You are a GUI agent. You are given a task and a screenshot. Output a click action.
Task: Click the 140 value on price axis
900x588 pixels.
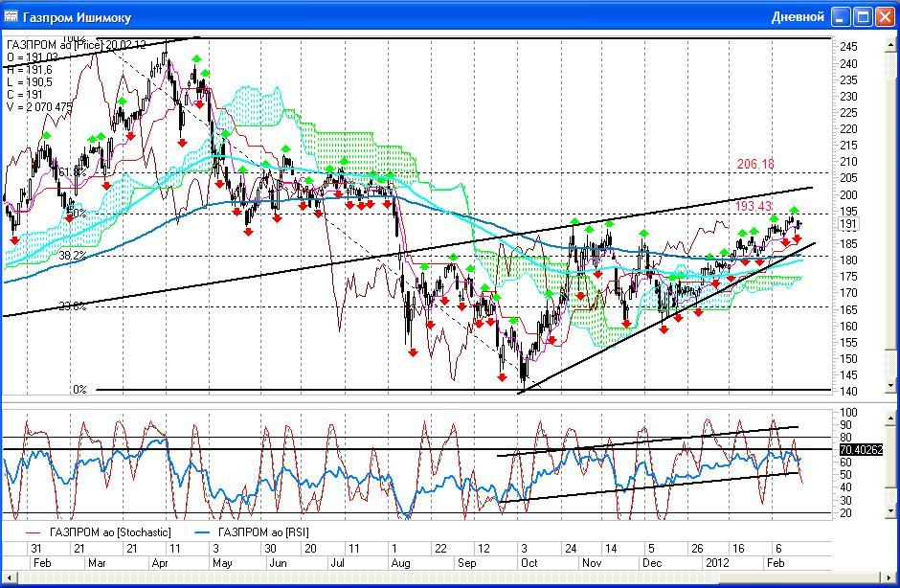[x=848, y=392]
